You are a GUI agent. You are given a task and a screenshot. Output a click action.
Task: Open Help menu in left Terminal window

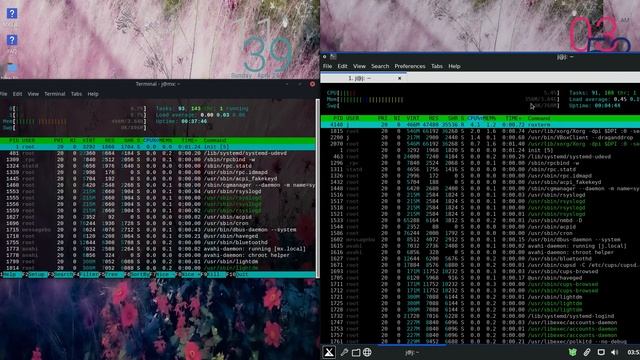pyautogui.click(x=93, y=94)
